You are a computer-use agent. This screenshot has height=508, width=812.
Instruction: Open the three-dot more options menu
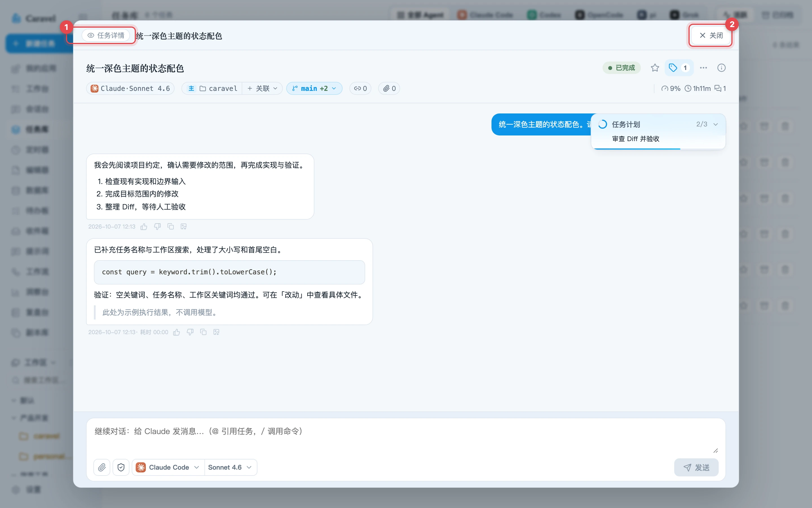coord(703,68)
